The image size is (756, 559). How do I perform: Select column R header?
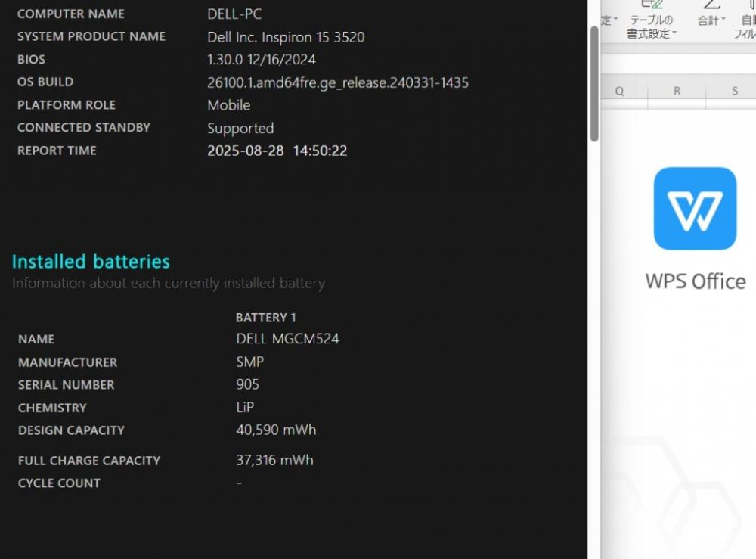(677, 91)
